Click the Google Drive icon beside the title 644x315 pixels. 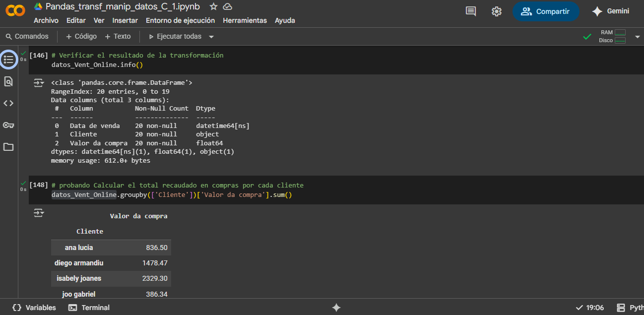(38, 6)
